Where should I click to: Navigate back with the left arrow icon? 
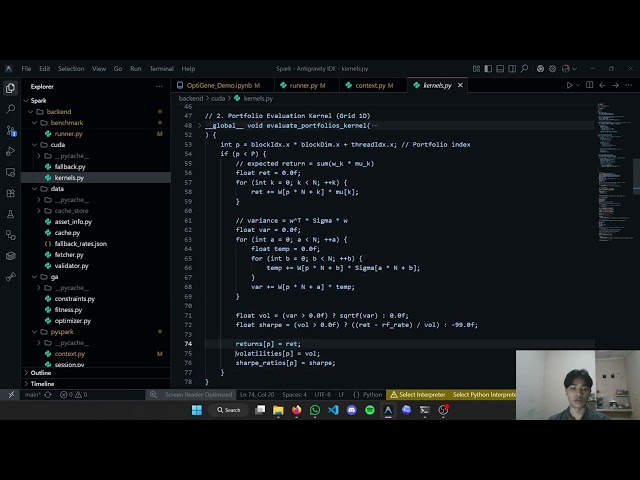(602, 85)
